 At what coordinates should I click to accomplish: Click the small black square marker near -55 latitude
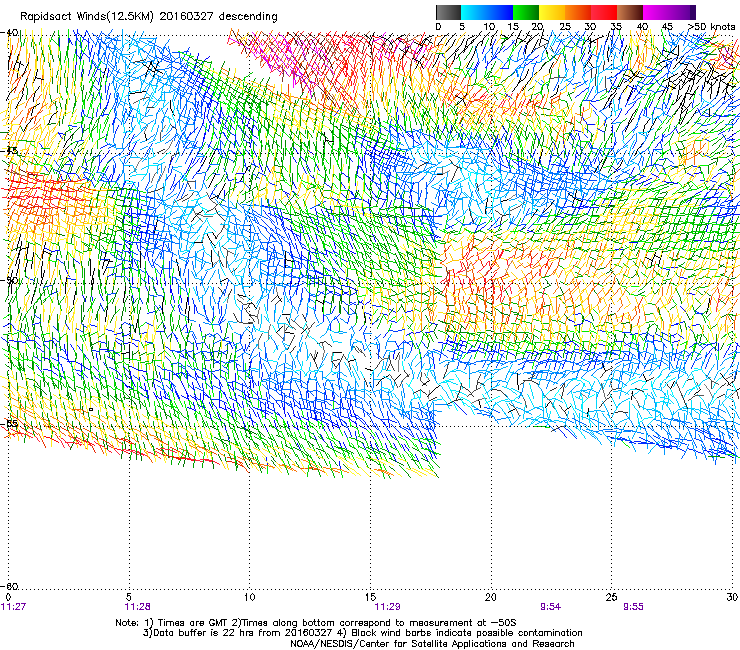click(91, 409)
